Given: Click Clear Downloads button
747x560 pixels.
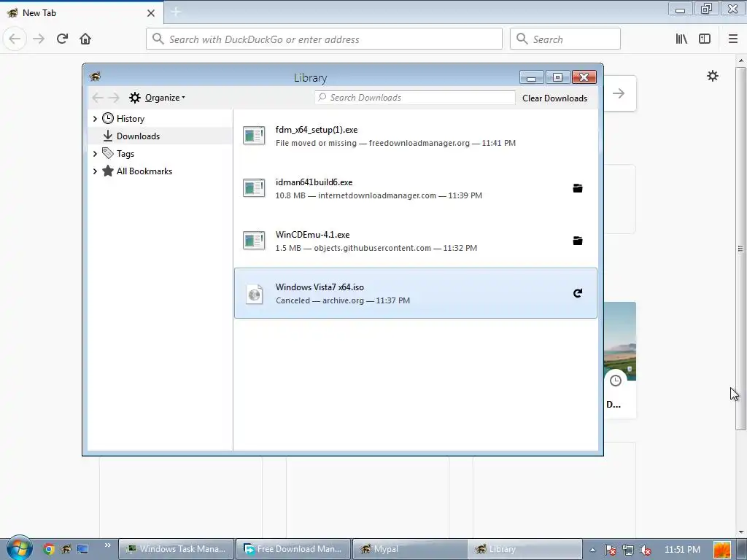Looking at the screenshot, I should point(554,98).
